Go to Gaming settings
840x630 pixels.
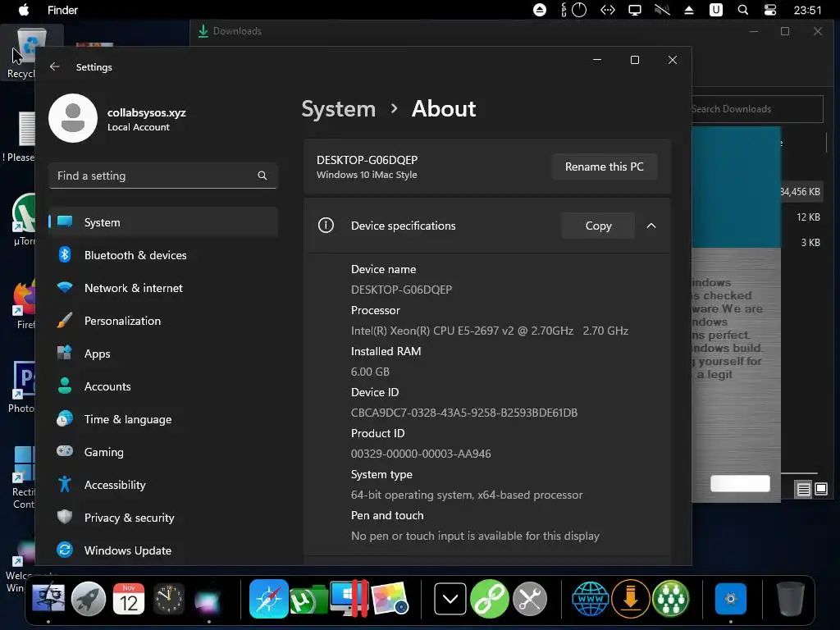163,452
